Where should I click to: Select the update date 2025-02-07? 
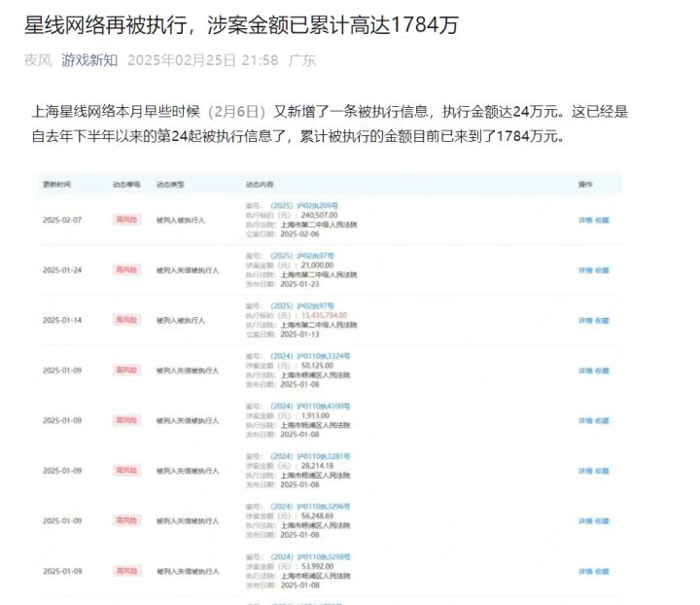click(62, 220)
